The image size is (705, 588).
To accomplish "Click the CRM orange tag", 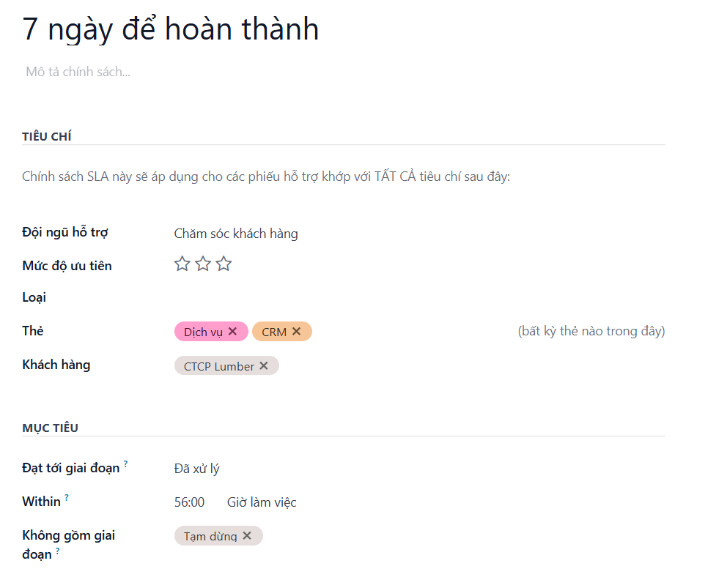I will [274, 332].
